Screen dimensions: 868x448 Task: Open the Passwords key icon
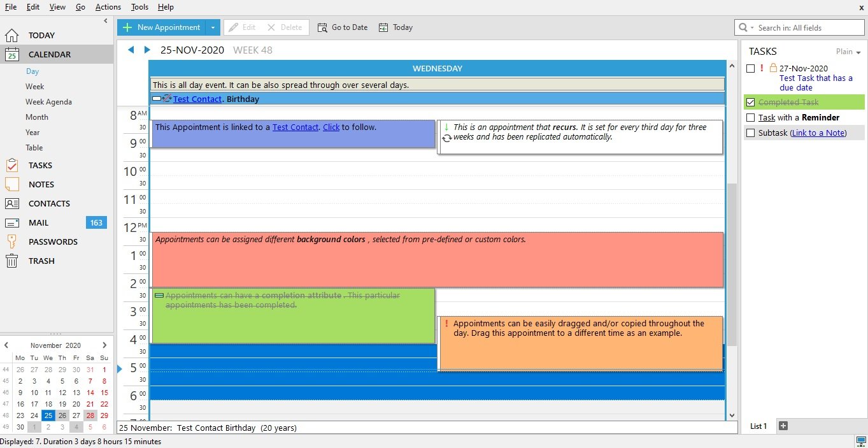pos(12,242)
